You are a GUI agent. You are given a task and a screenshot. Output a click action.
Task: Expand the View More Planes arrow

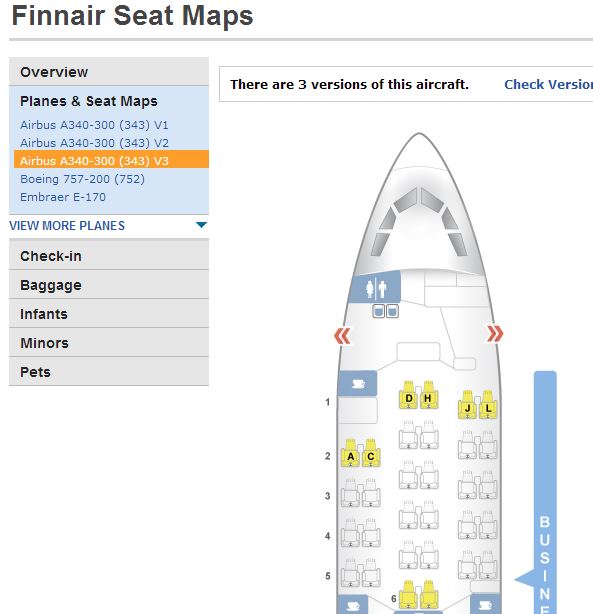pyautogui.click(x=201, y=225)
